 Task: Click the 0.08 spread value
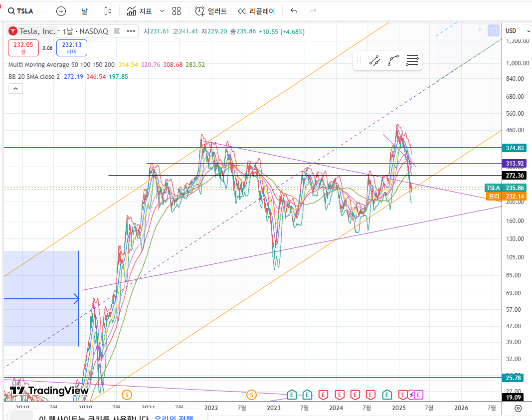[x=47, y=48]
